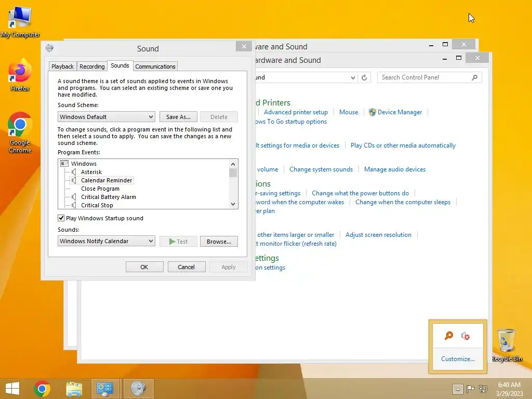
Task: Open the Mouse settings link
Action: (x=349, y=112)
